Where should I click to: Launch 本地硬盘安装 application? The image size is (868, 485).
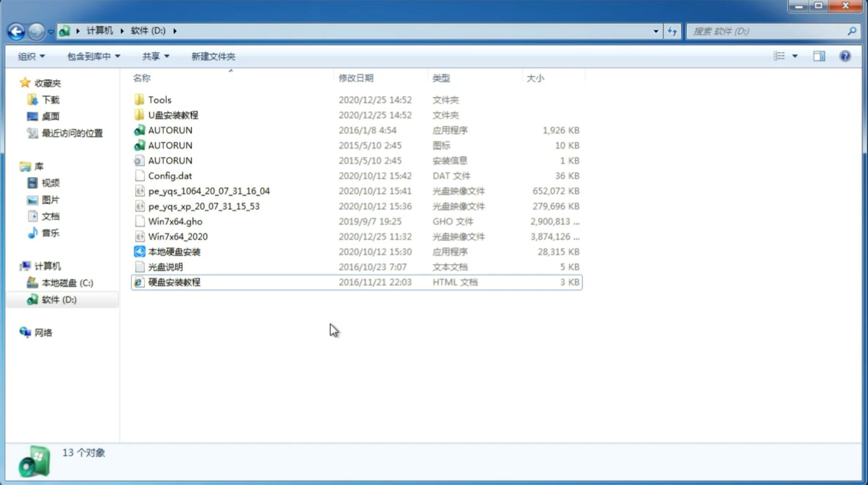point(173,251)
